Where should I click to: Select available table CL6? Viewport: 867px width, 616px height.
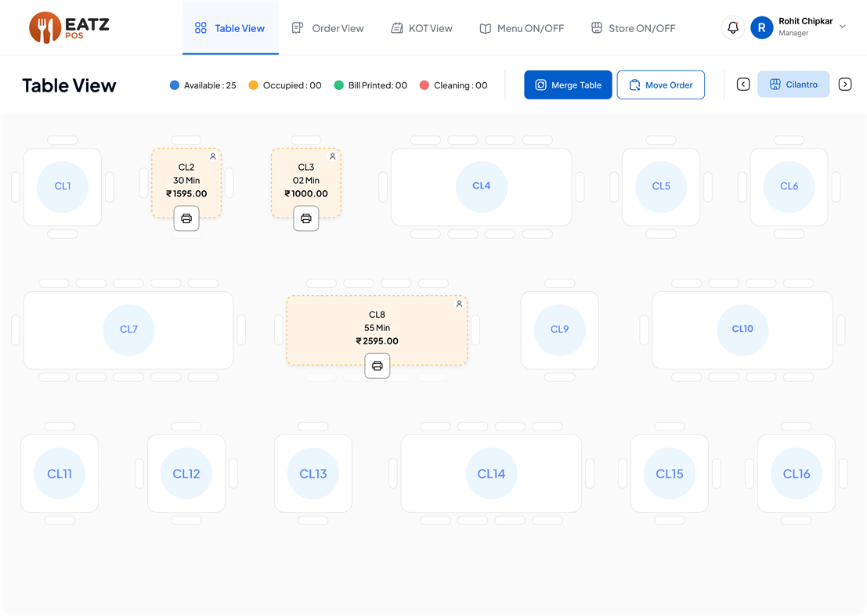point(789,187)
